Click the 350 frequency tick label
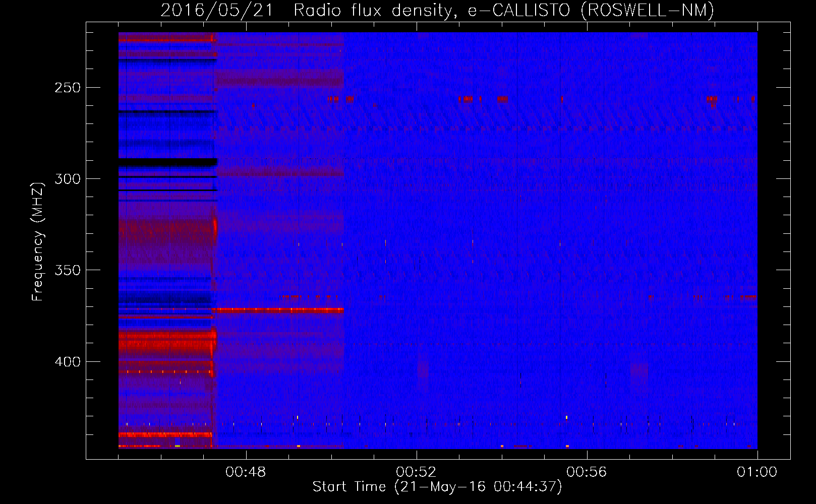816x504 pixels. click(x=68, y=270)
